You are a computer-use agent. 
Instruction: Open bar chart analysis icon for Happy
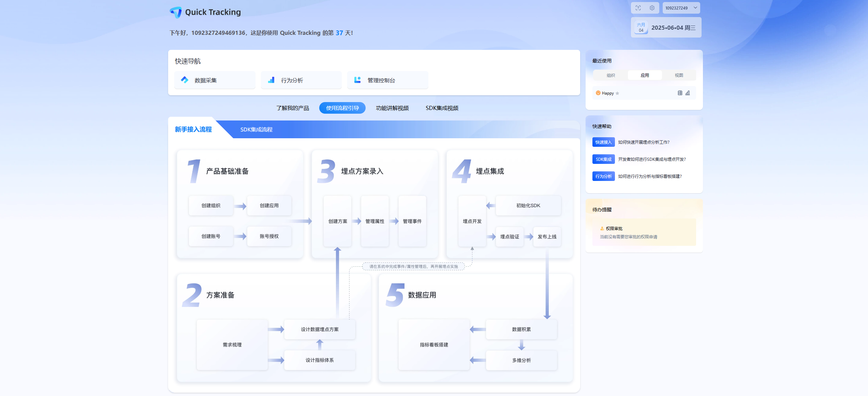pyautogui.click(x=688, y=93)
